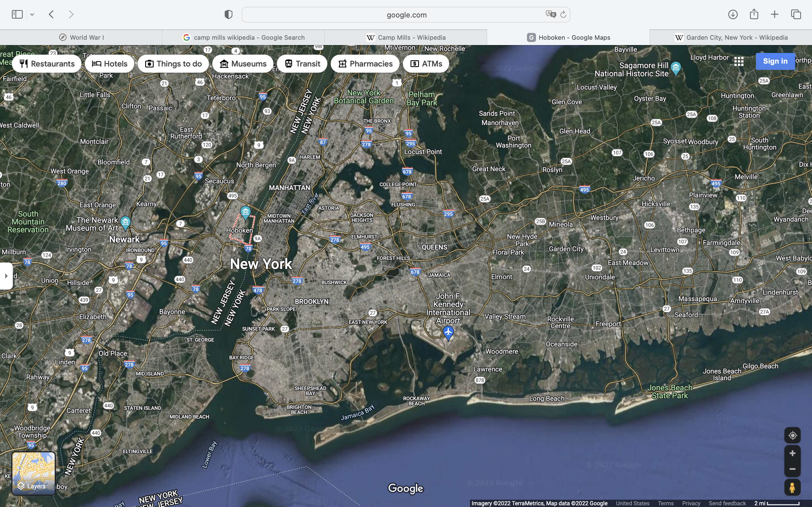Click the show your location icon

point(792,435)
